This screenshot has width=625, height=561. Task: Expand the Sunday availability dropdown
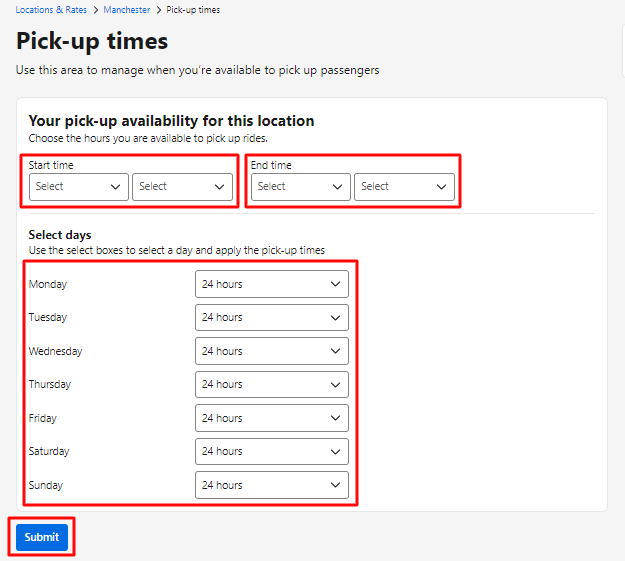(272, 485)
